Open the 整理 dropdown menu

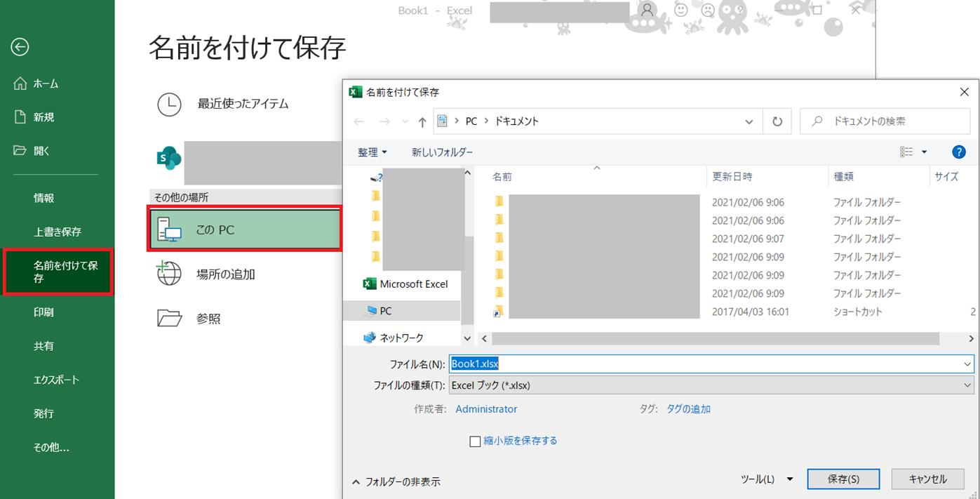[x=372, y=152]
